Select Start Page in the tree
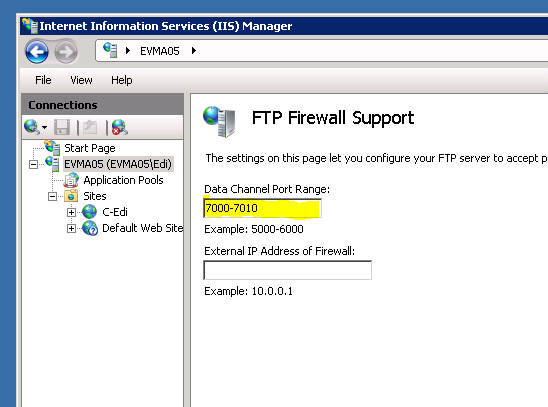This screenshot has width=548, height=407. [90, 148]
